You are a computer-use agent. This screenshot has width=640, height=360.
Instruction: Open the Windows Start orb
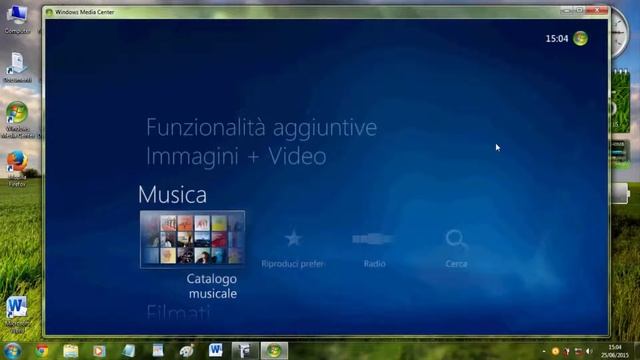12,351
